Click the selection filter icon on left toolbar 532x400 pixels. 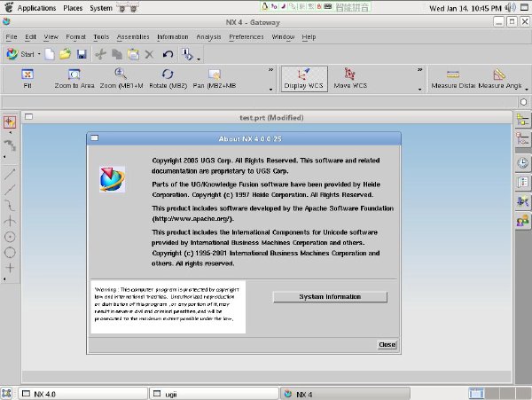click(x=10, y=122)
